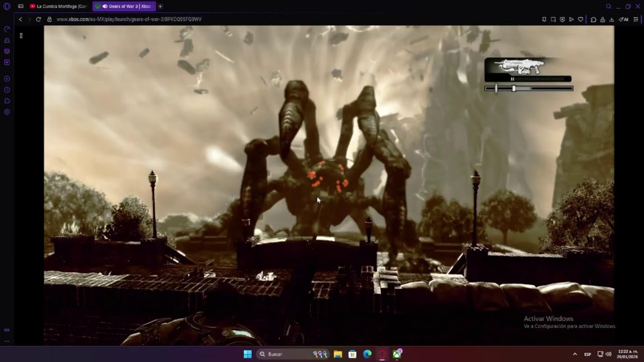Open the sidebar player circle icon

pos(7,79)
